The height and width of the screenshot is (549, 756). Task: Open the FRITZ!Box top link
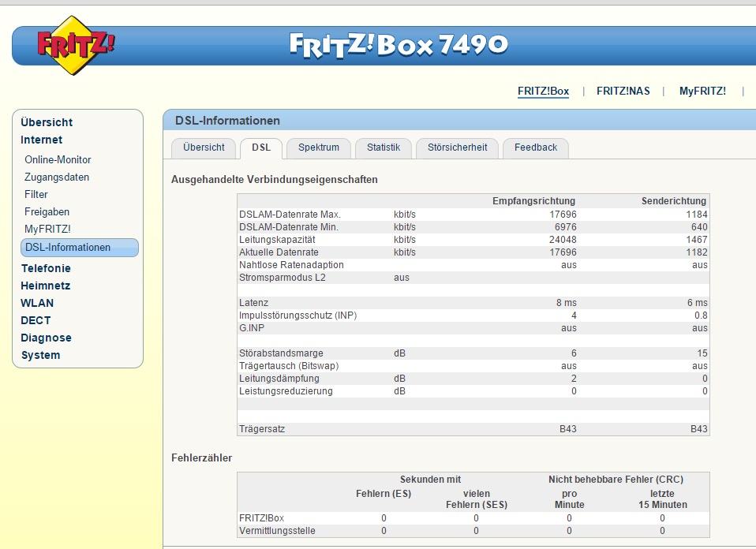click(543, 91)
